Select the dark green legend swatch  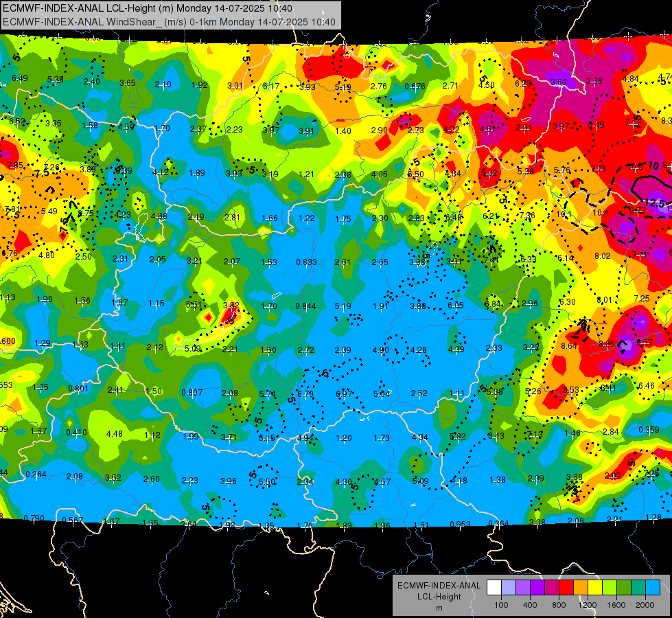click(x=623, y=587)
